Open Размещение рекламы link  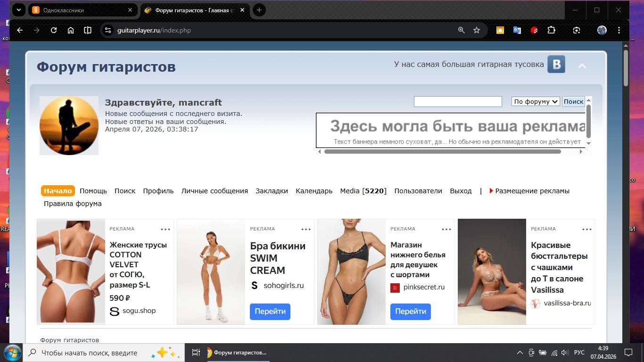(x=532, y=191)
